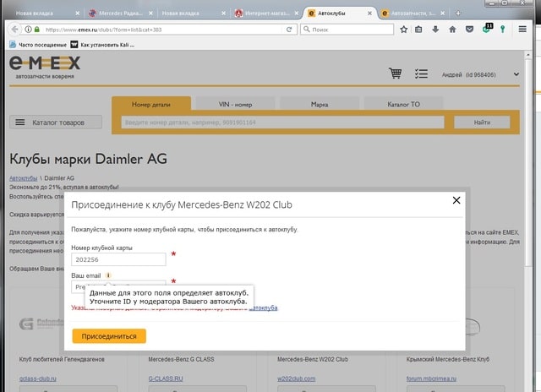Viewport: 541px width, 392px height.
Task: Select the Каталог ТО tab
Action: pos(403,104)
